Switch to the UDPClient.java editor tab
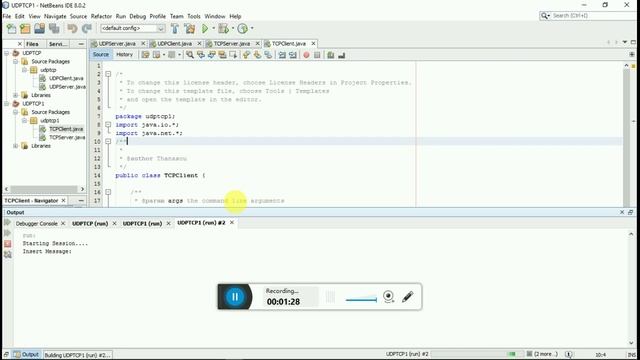The width and height of the screenshot is (640, 360). 175,43
